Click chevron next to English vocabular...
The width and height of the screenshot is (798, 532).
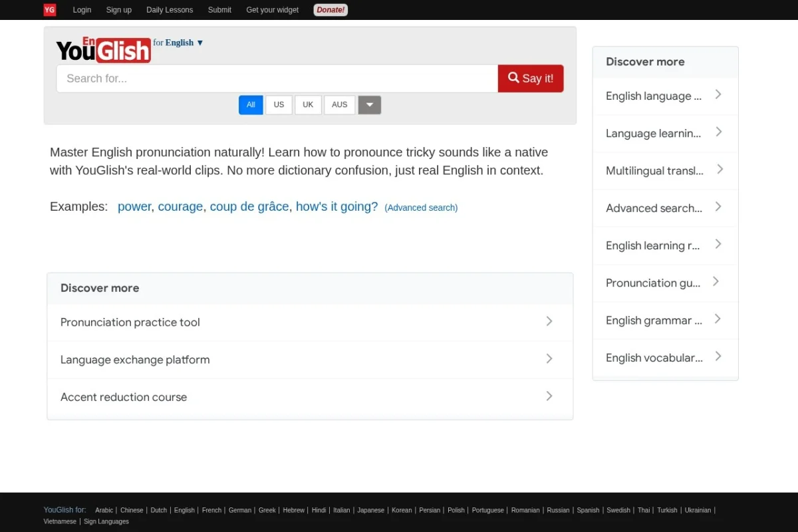(x=718, y=356)
